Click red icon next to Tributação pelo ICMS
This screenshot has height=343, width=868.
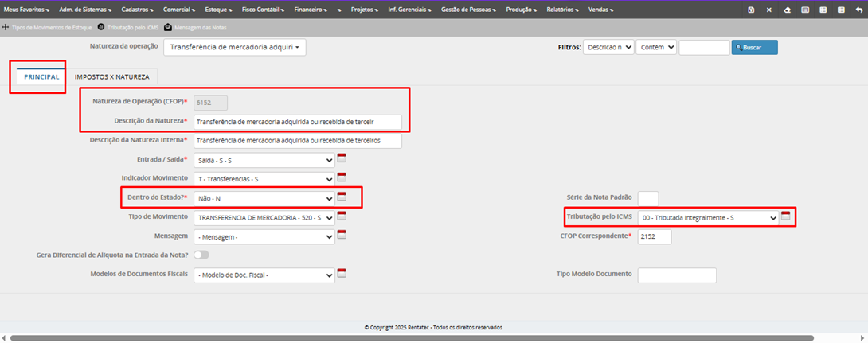(x=785, y=216)
